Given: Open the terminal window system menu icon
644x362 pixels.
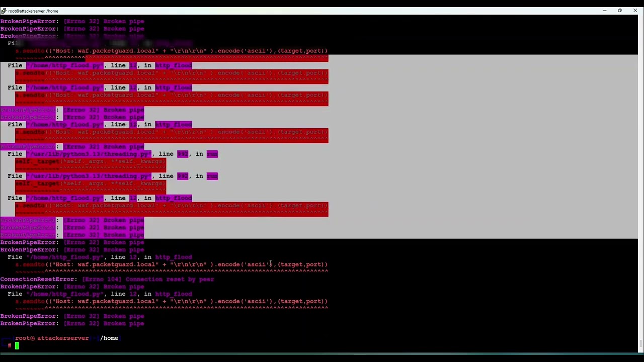Looking at the screenshot, I should click(x=4, y=11).
